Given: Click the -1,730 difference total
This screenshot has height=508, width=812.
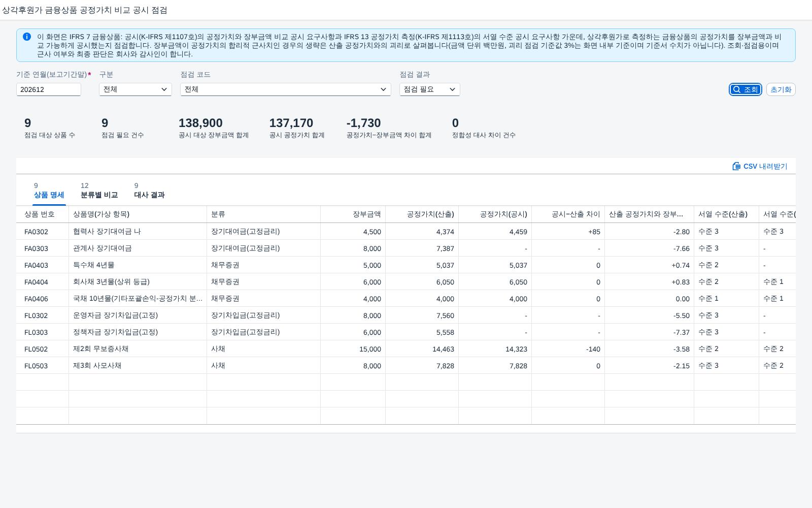Looking at the screenshot, I should [363, 123].
